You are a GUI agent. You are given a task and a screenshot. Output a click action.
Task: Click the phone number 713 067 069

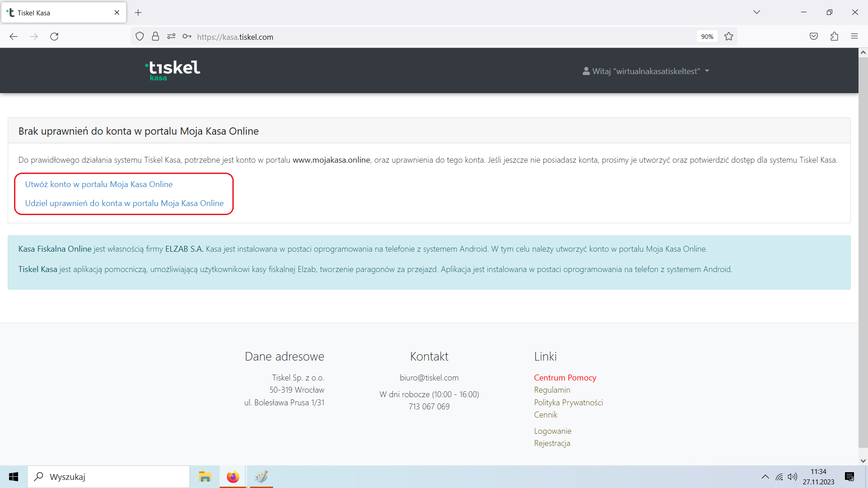pyautogui.click(x=429, y=407)
